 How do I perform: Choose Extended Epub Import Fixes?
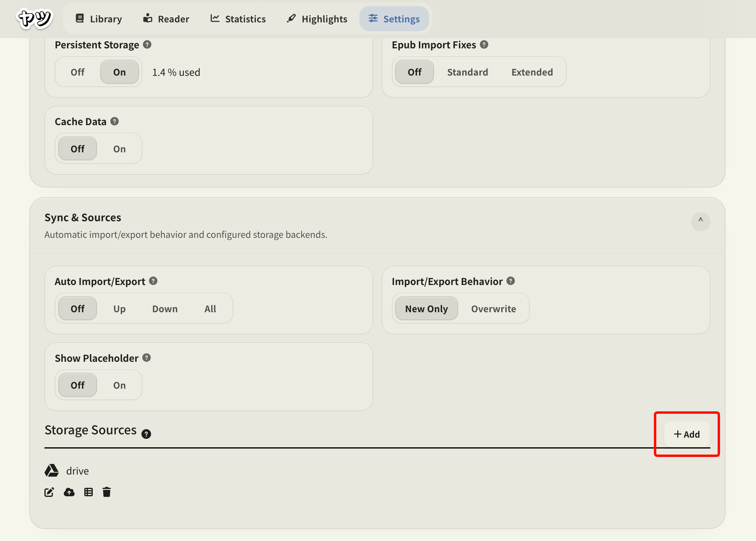pyautogui.click(x=532, y=72)
